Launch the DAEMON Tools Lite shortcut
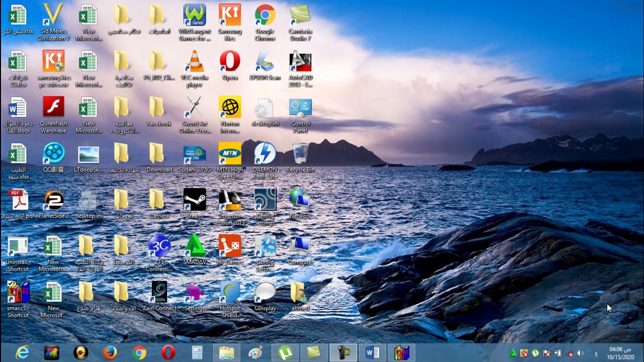This screenshot has height=362, width=644. click(x=265, y=161)
